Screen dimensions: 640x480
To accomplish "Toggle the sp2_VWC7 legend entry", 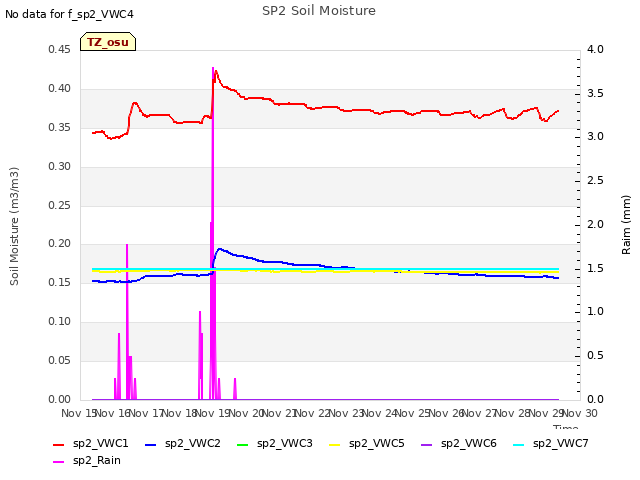I will click(550, 443).
